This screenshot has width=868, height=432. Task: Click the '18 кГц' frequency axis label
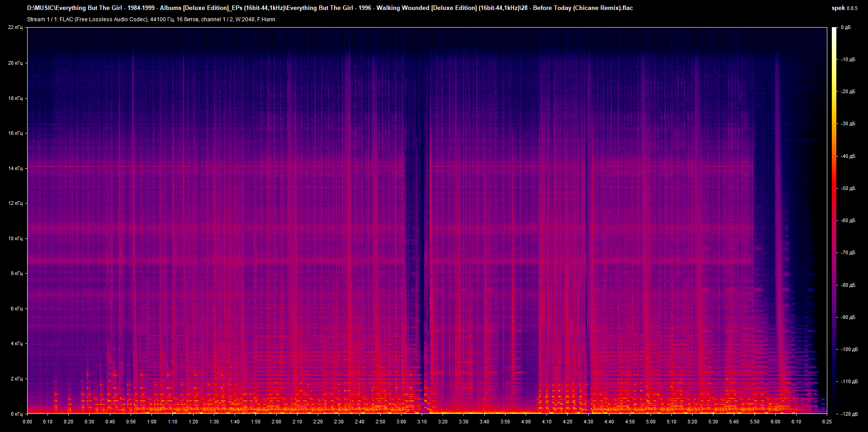15,98
